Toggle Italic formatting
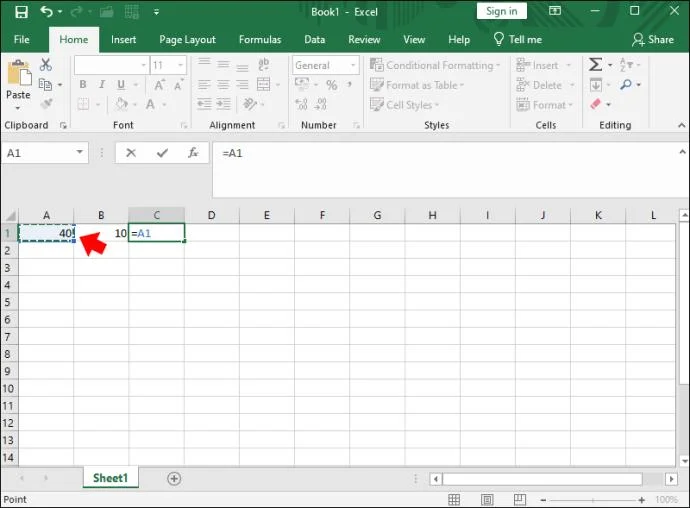Viewport: 690px width, 508px height. pos(102,85)
